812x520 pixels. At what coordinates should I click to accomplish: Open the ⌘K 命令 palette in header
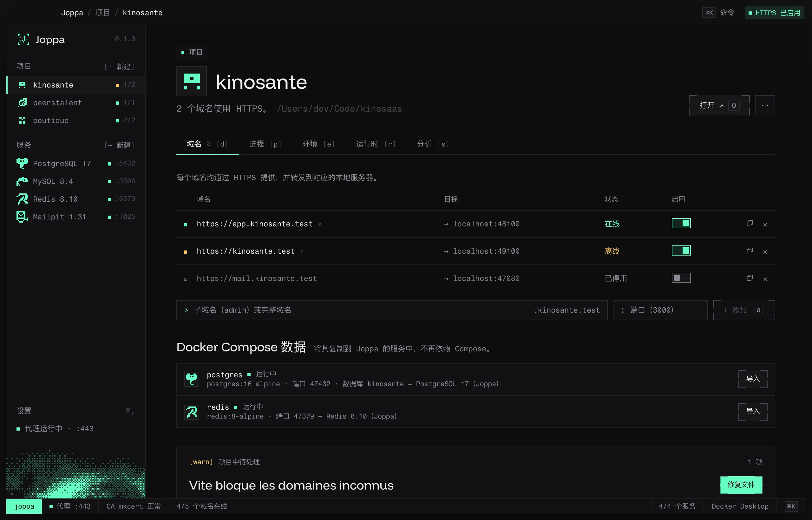[718, 13]
